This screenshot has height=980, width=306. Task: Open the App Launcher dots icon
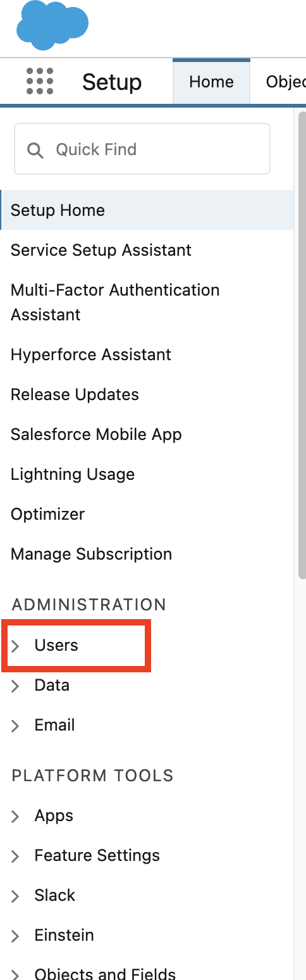click(x=40, y=82)
